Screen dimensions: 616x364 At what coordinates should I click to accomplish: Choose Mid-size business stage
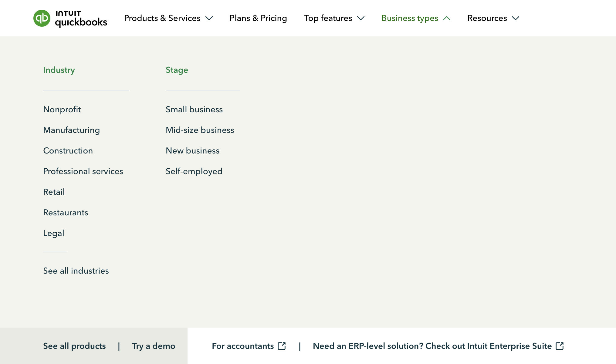click(200, 130)
